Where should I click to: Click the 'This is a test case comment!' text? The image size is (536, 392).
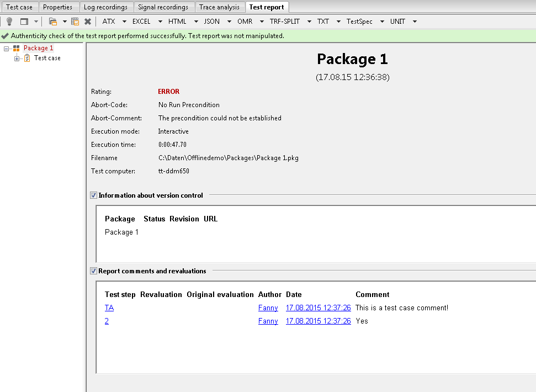[x=402, y=308]
